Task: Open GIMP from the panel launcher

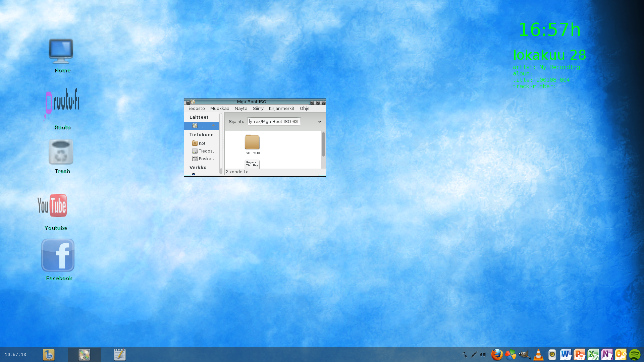Action: pos(524,354)
